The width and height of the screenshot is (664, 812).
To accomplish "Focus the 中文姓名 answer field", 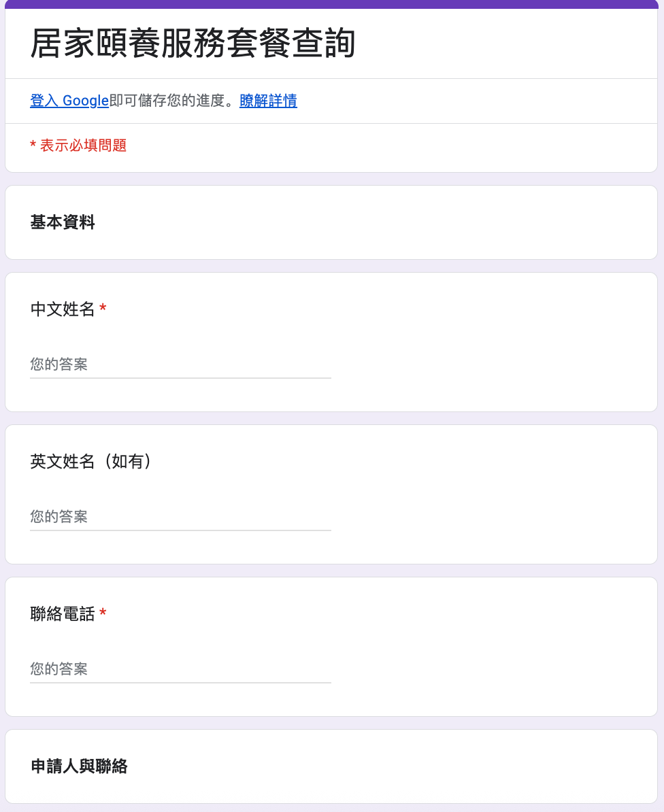I will tap(180, 365).
